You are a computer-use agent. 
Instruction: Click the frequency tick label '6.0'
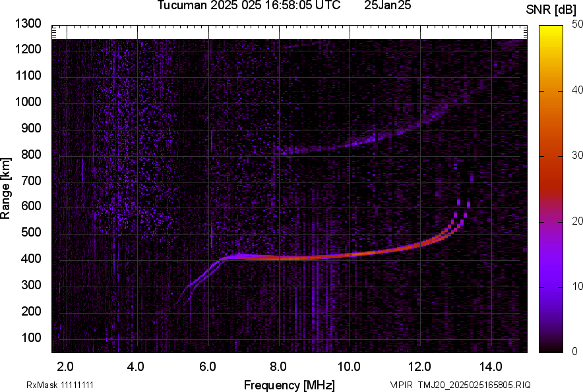(208, 367)
